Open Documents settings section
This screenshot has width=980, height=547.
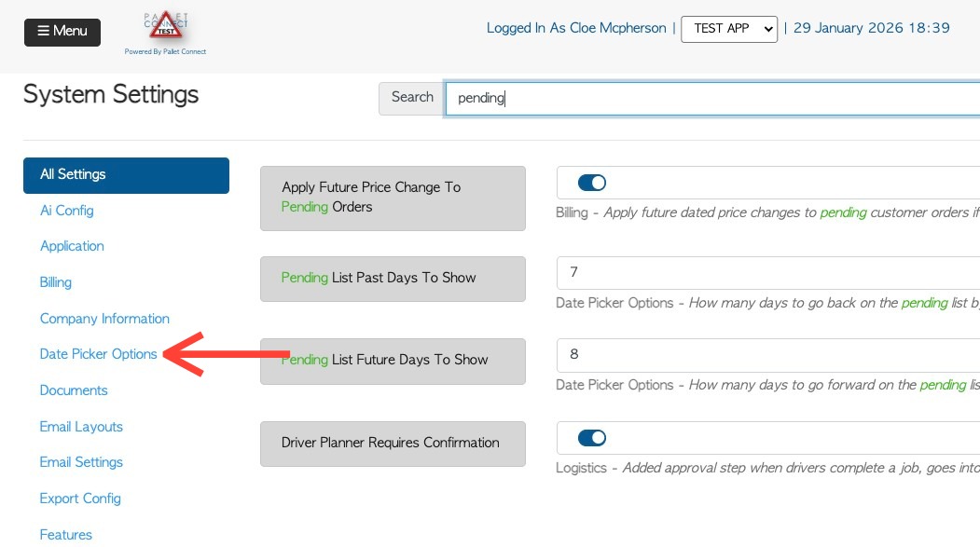74,390
